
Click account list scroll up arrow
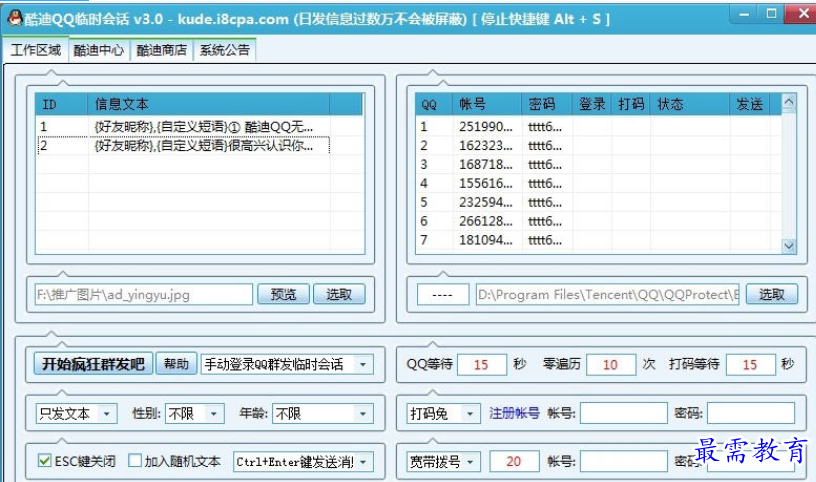tap(789, 103)
